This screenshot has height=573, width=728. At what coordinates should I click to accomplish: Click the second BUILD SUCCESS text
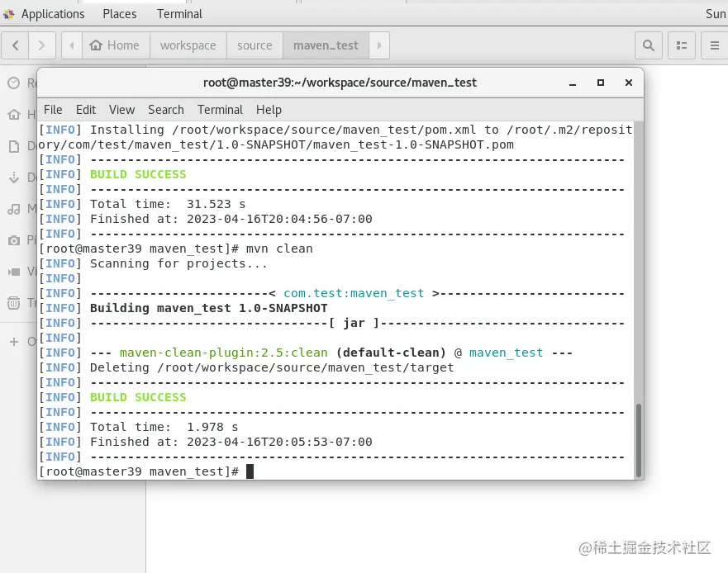[138, 397]
